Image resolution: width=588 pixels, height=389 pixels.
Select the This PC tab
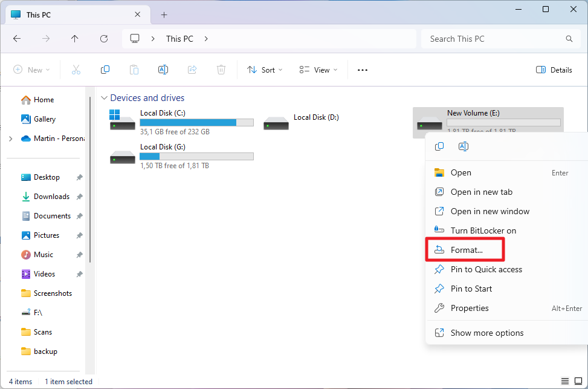tap(78, 15)
